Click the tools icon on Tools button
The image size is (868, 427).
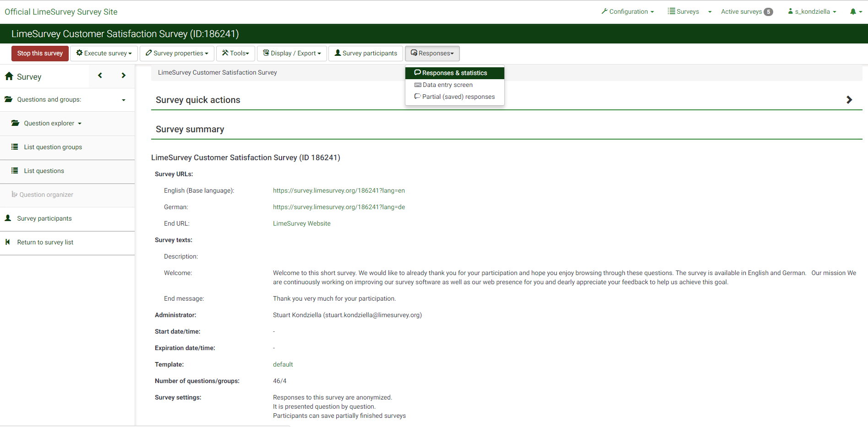tap(225, 53)
